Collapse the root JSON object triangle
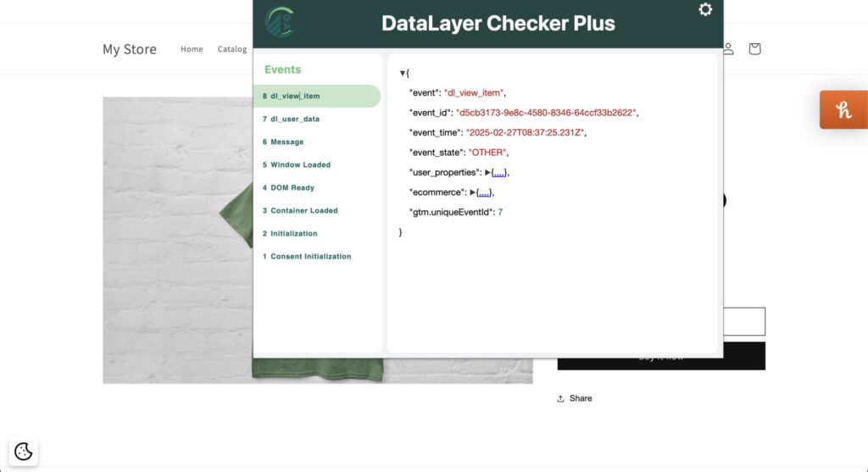The width and height of the screenshot is (868, 472). [x=403, y=74]
